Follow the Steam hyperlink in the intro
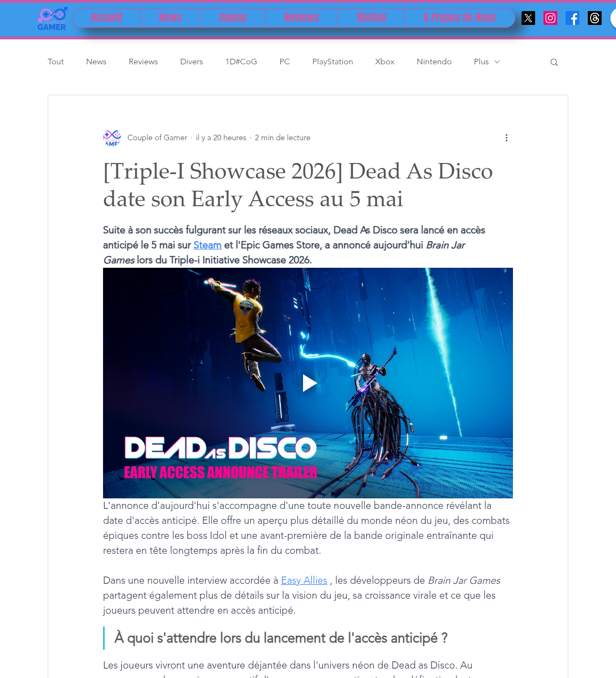The width and height of the screenshot is (616, 678). click(x=207, y=245)
